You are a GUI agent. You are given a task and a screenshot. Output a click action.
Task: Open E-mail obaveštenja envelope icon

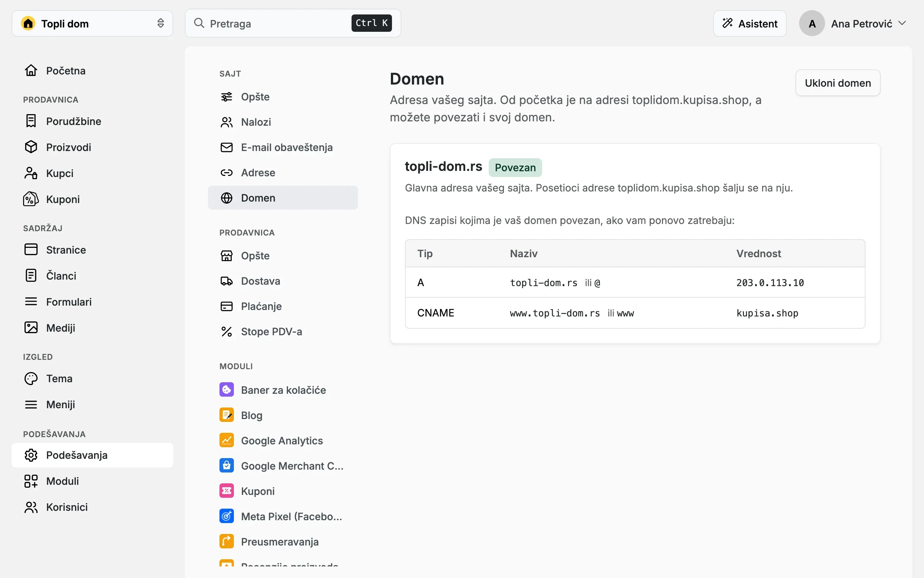click(226, 147)
